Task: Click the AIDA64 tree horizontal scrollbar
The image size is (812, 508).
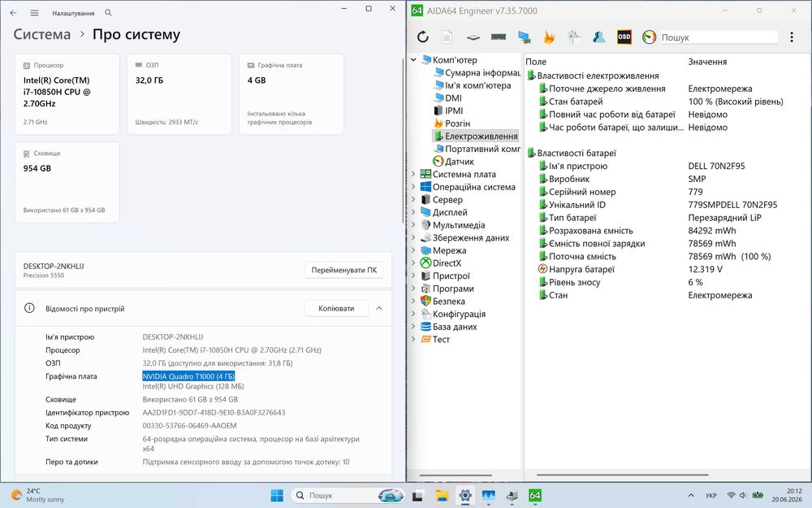Action: [456, 475]
